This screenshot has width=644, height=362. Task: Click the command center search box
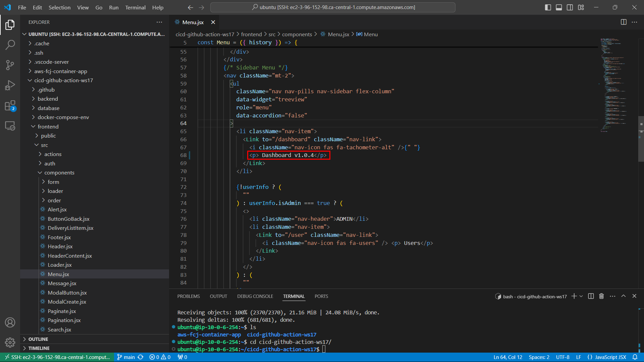click(333, 7)
